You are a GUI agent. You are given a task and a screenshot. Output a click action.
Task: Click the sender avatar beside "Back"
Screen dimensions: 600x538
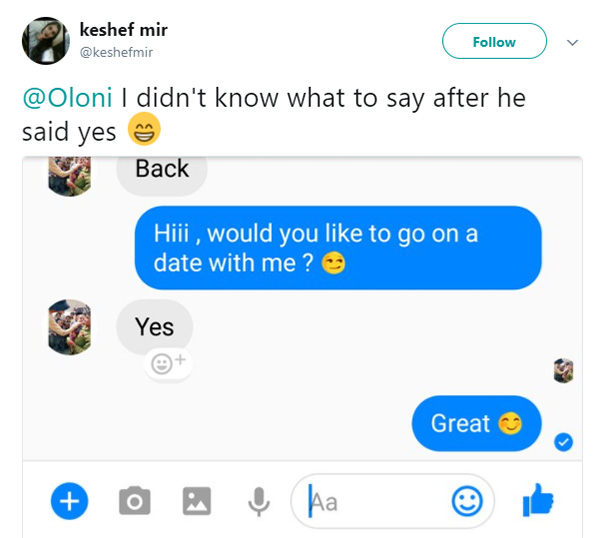70,176
